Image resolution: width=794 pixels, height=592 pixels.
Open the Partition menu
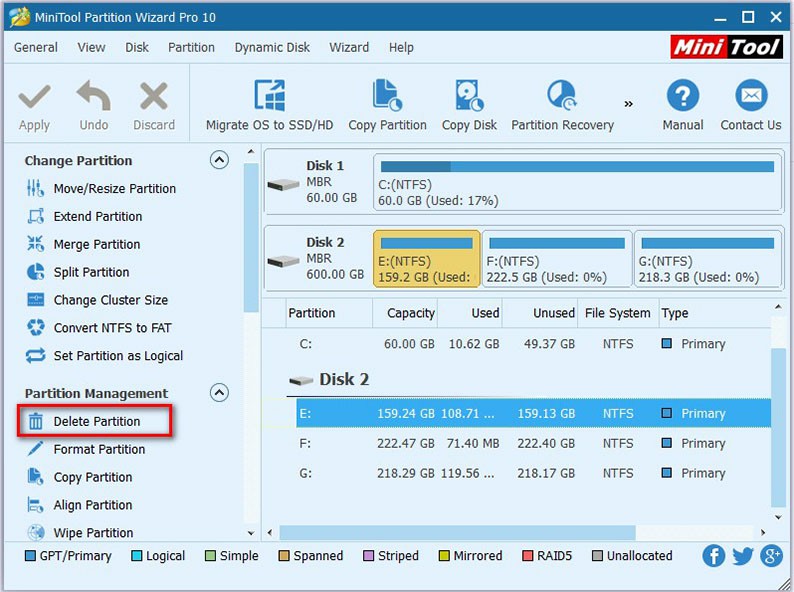tap(191, 47)
